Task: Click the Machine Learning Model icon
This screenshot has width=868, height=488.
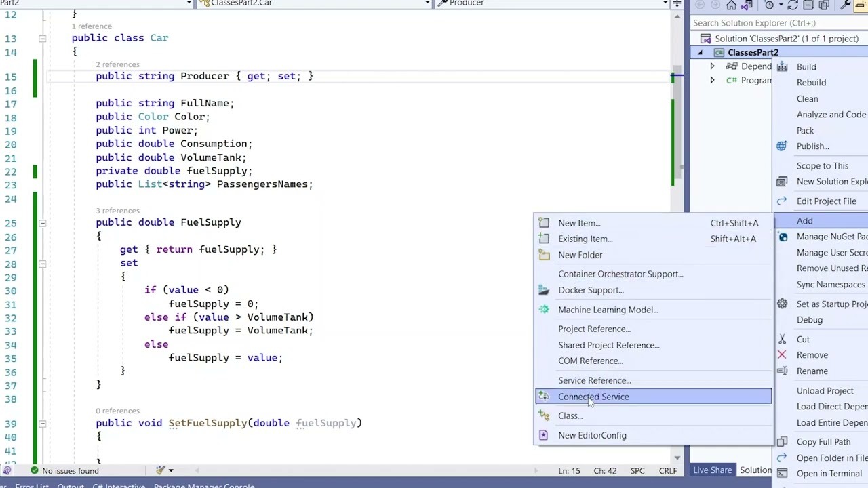Action: click(x=544, y=310)
